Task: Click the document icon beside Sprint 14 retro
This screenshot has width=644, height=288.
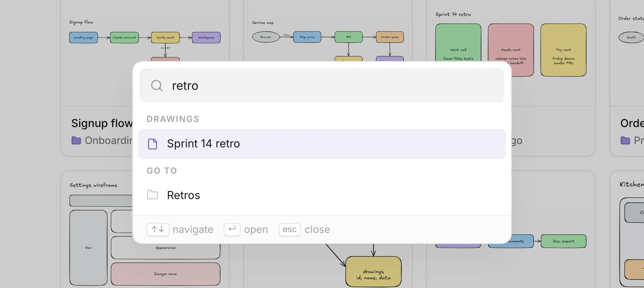Action: coord(153,144)
